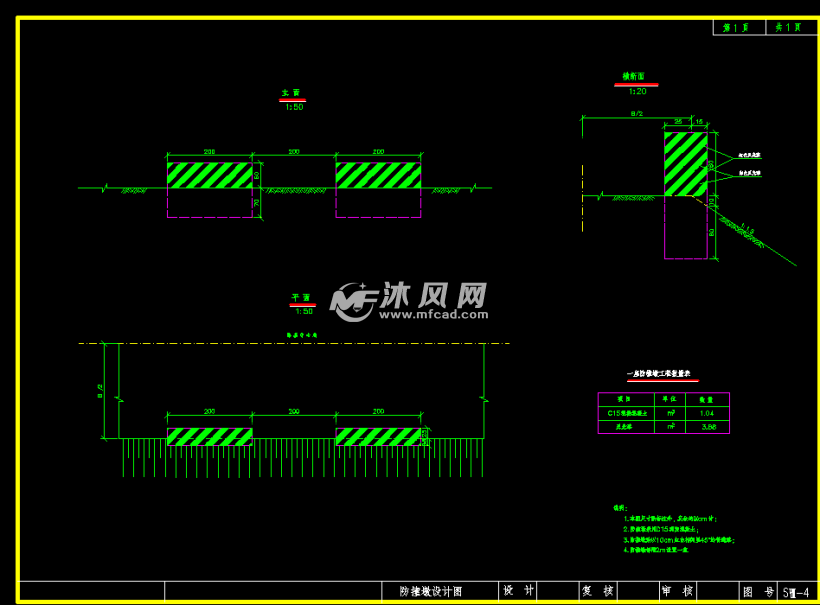The height and width of the screenshot is (605, 820).
Task: Select note line 1 in the notes
Action: pos(670,519)
